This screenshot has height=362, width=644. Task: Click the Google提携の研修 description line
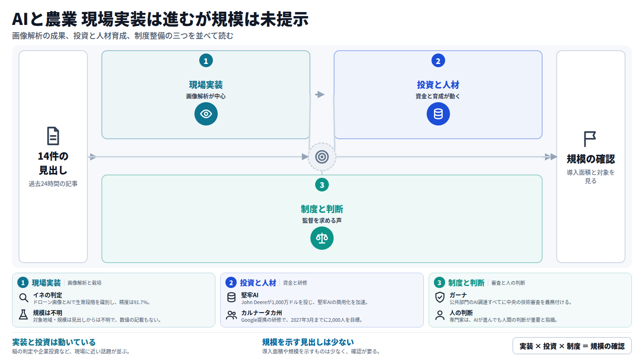click(x=302, y=320)
